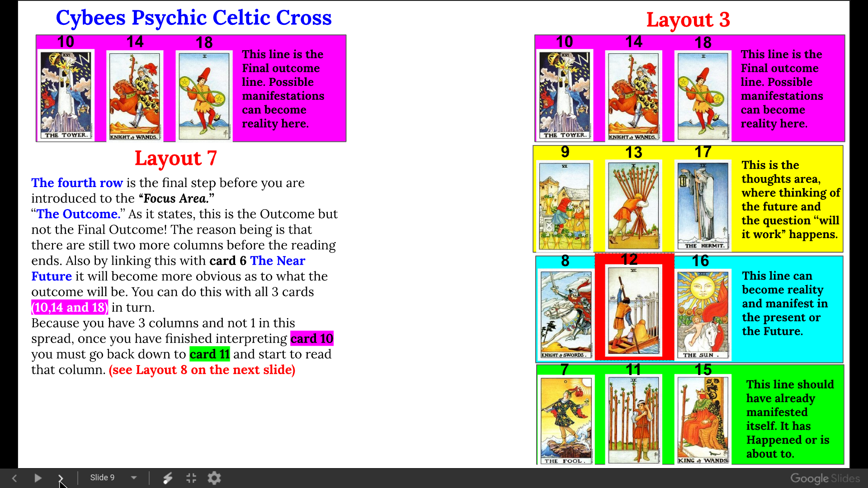Screen dimensions: 868x488
Task: Click the Layout 7 heading
Action: [176, 159]
